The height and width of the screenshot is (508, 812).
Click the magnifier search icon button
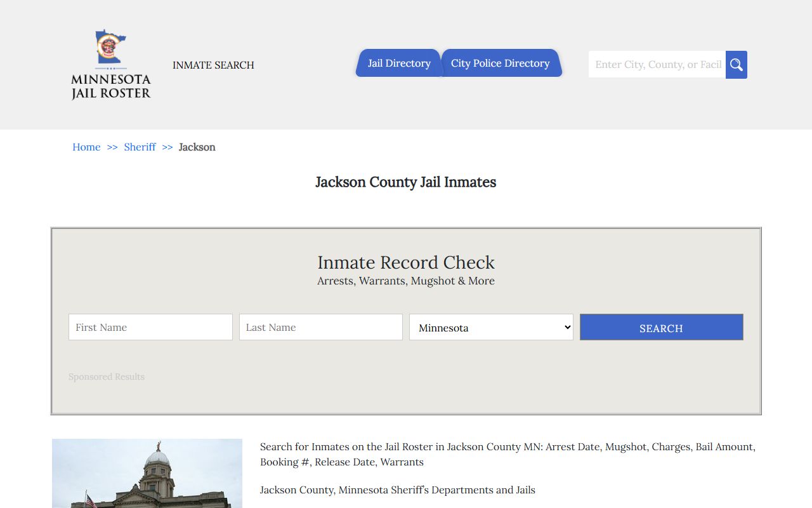(x=737, y=65)
